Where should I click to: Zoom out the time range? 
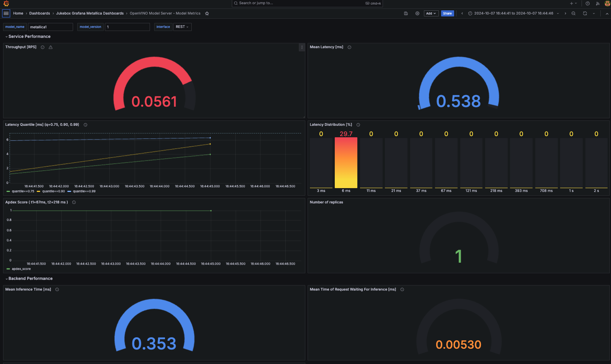click(574, 13)
